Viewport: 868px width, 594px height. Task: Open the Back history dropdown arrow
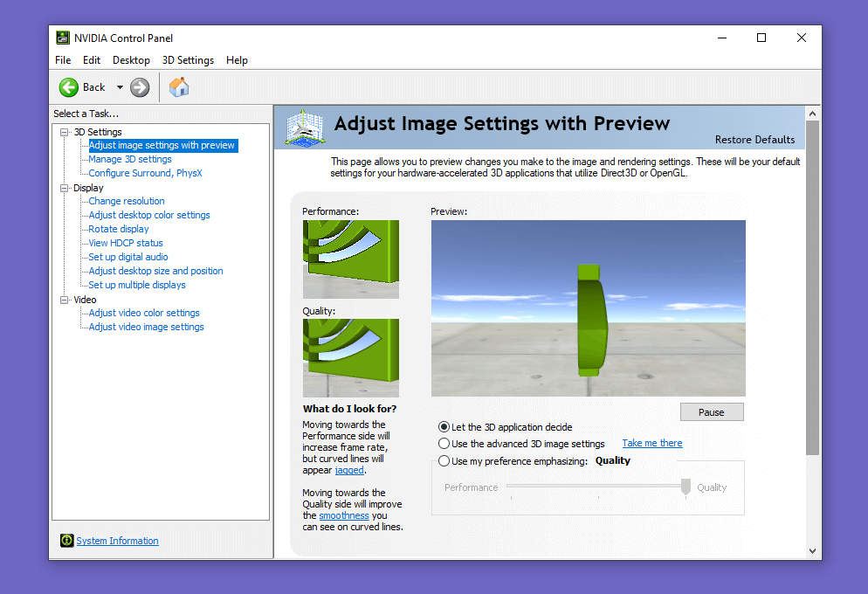point(120,87)
